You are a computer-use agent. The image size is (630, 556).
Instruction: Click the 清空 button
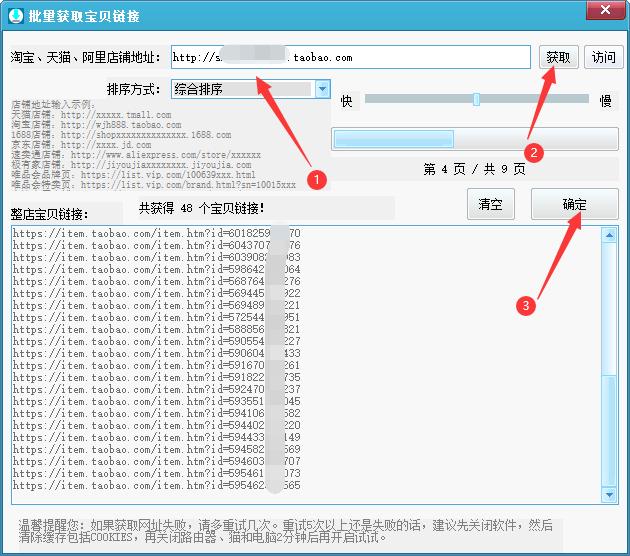click(490, 204)
